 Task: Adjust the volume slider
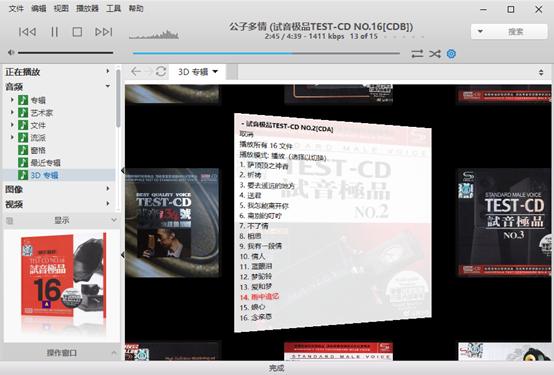[x=65, y=53]
